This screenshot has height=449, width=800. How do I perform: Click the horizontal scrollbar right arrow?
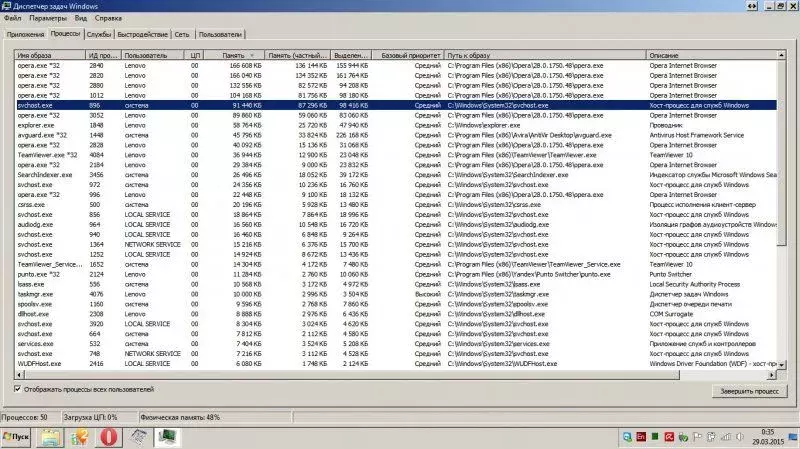[771, 375]
